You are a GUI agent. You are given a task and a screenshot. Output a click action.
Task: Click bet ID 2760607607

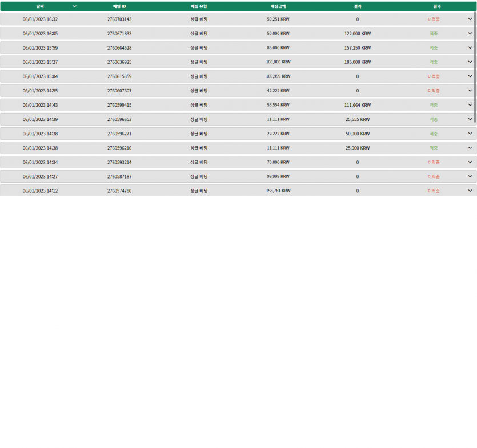coord(119,91)
